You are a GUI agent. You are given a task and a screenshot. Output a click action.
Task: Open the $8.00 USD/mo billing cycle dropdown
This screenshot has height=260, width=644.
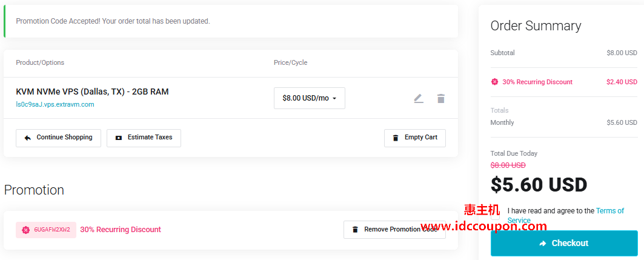point(309,98)
